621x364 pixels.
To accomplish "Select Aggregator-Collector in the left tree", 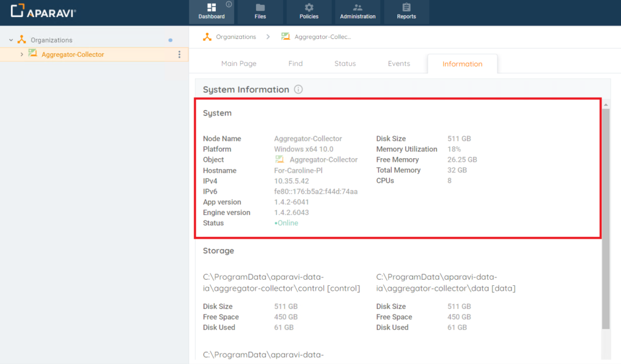I will click(x=73, y=55).
